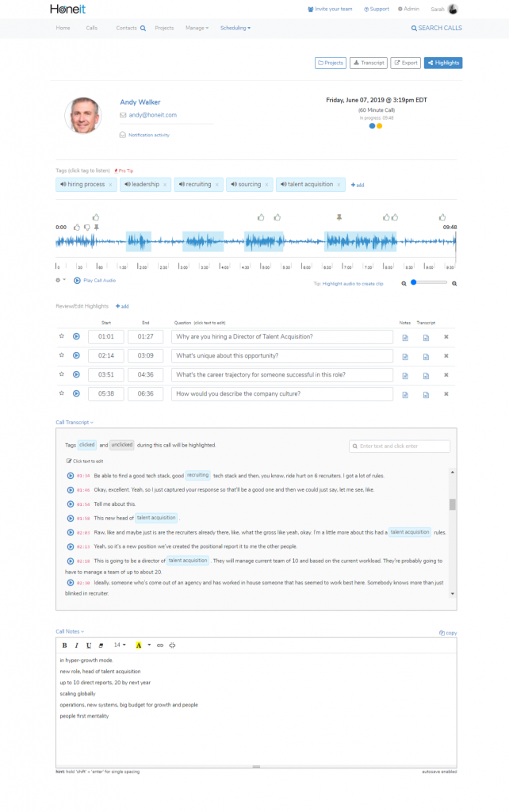Open the Support link
Viewport: 509px width, 812px height.
pyautogui.click(x=377, y=9)
